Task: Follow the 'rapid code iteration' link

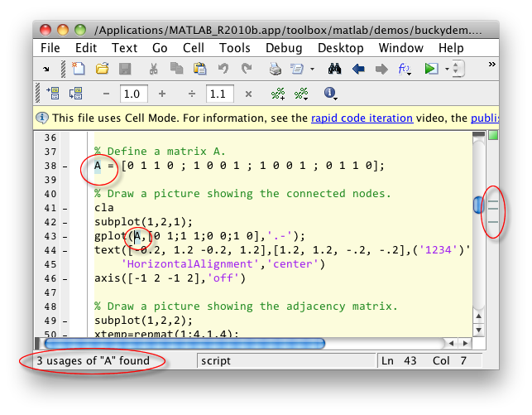Action: [x=362, y=118]
